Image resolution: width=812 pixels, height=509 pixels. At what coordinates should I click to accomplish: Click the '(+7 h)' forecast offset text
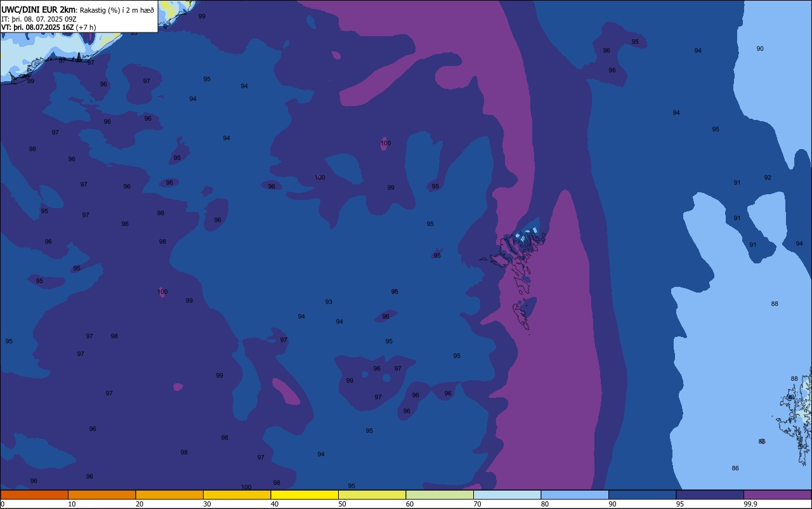pos(86,27)
